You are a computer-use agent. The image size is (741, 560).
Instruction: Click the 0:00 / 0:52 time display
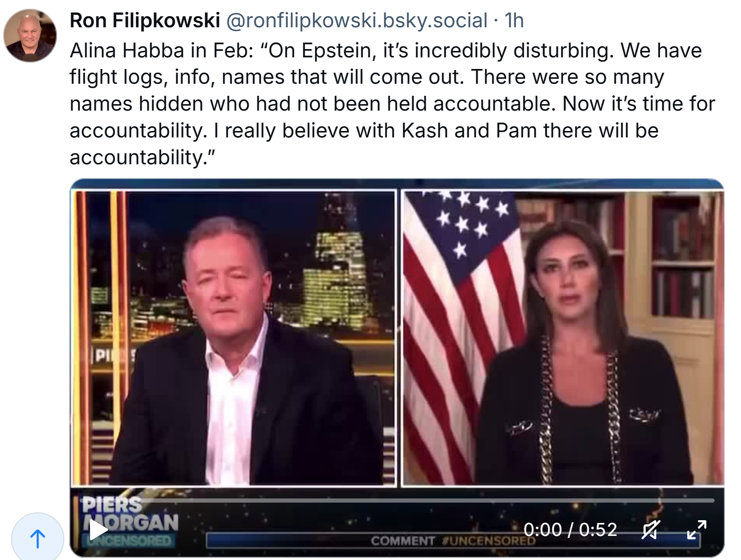pos(570,530)
